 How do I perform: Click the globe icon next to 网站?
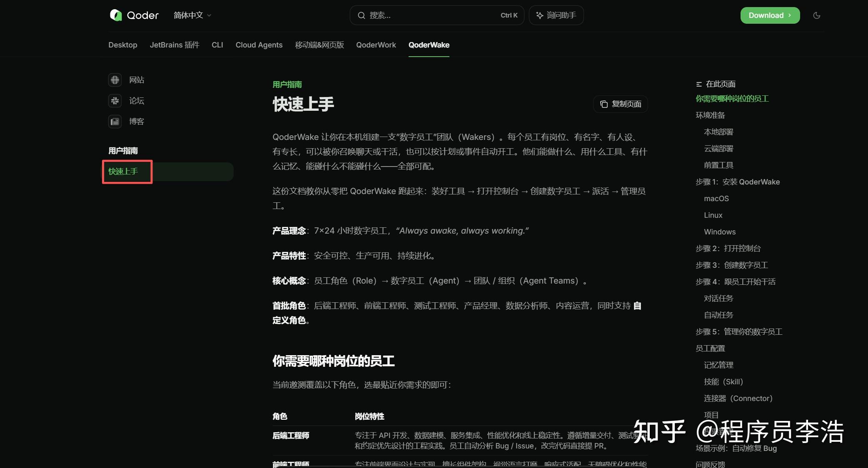click(x=115, y=80)
